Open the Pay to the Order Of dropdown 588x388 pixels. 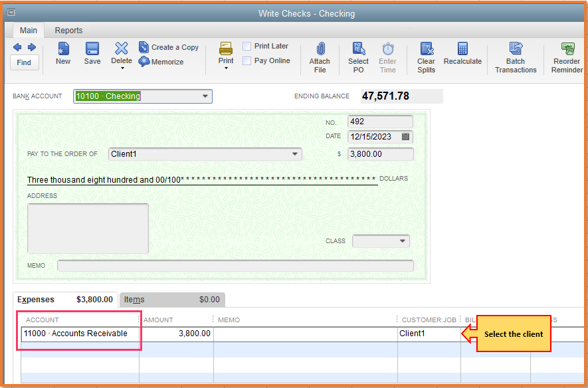(x=295, y=154)
